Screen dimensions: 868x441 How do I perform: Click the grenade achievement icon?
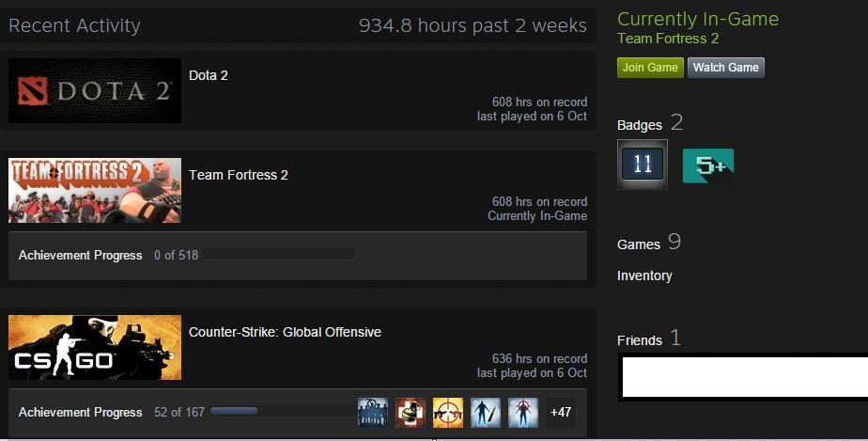click(x=411, y=413)
